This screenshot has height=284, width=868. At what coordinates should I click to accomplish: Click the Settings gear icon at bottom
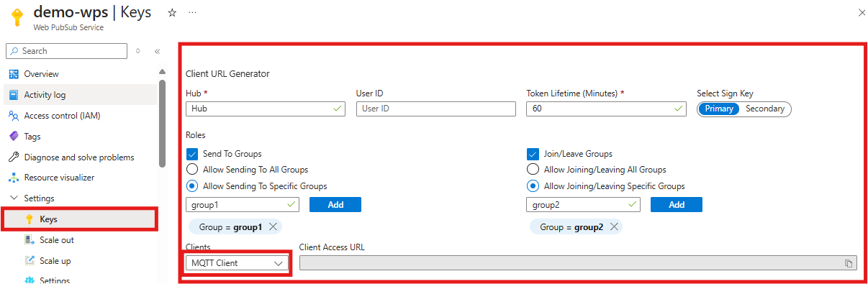click(30, 280)
